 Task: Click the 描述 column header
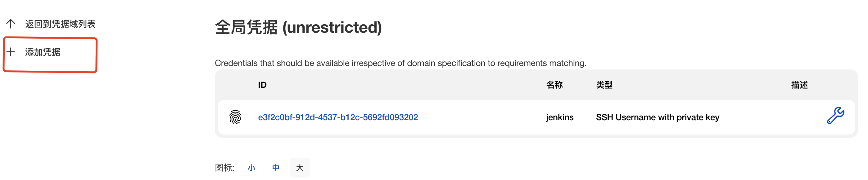point(799,85)
